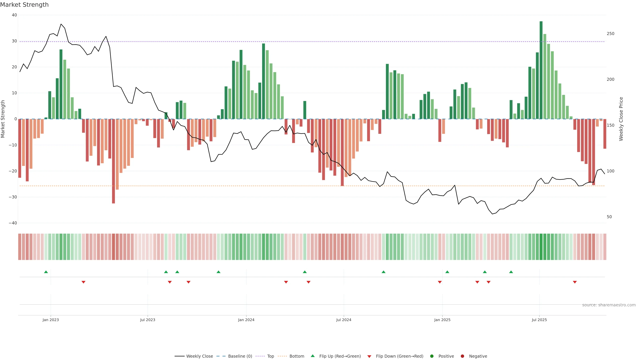Click the red flip-down triangle just before Jan 2025

pyautogui.click(x=440, y=282)
